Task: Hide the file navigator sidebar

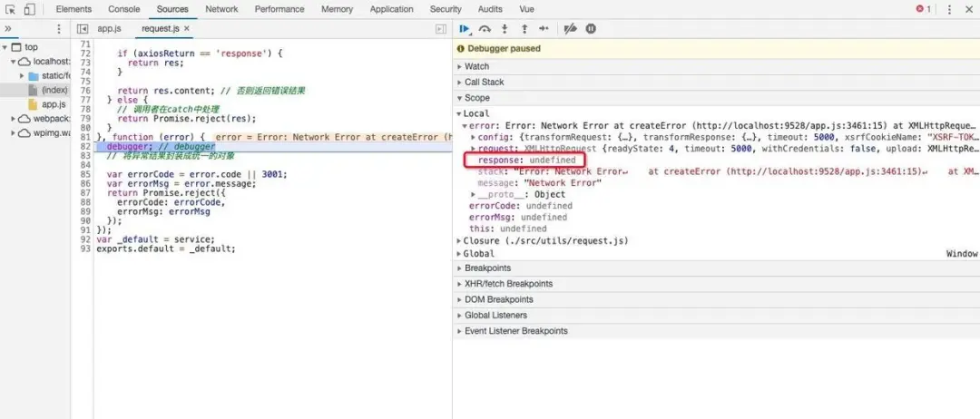Action: point(83,29)
